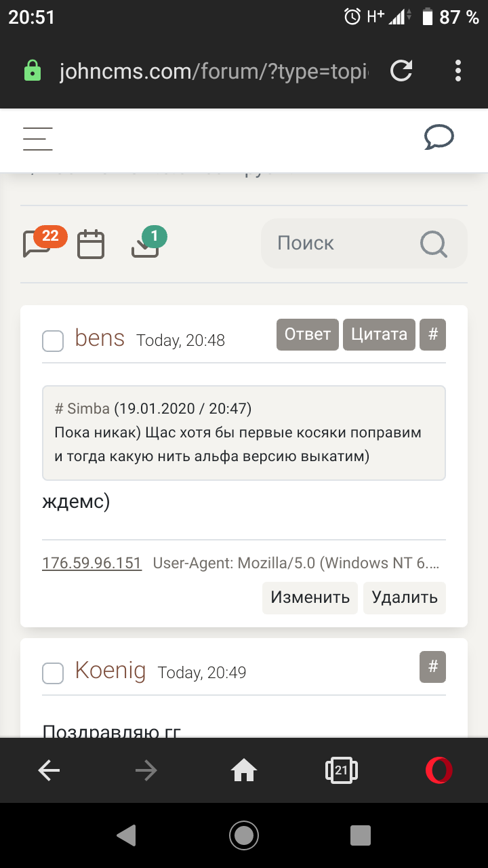Tick the checkbox next to bens post

pyautogui.click(x=53, y=340)
